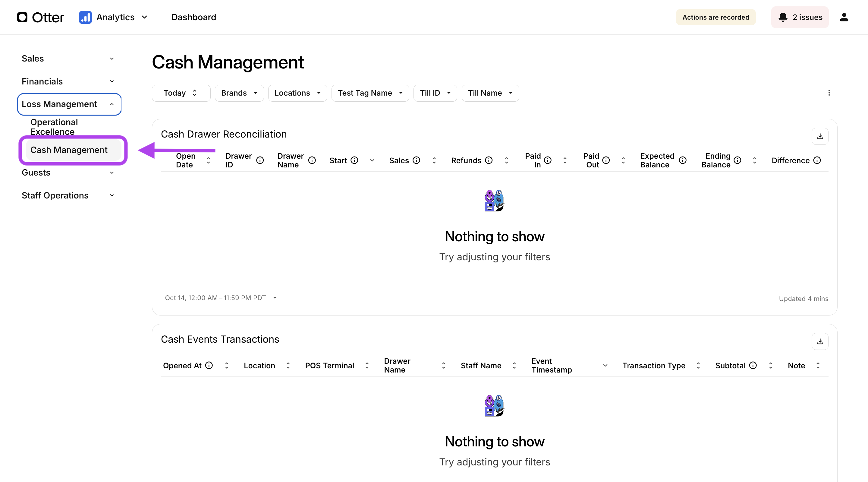Open the 2 issues notification bell
Viewport: 868px width, 482px height.
click(x=800, y=17)
